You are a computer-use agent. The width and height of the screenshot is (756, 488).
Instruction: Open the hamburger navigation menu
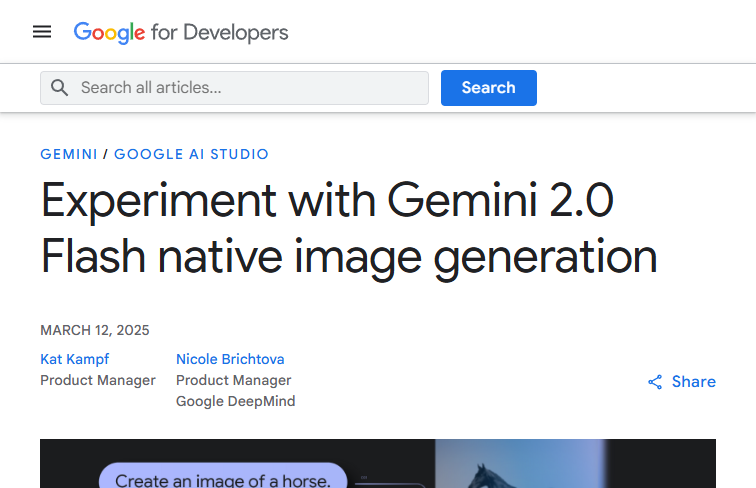[42, 32]
